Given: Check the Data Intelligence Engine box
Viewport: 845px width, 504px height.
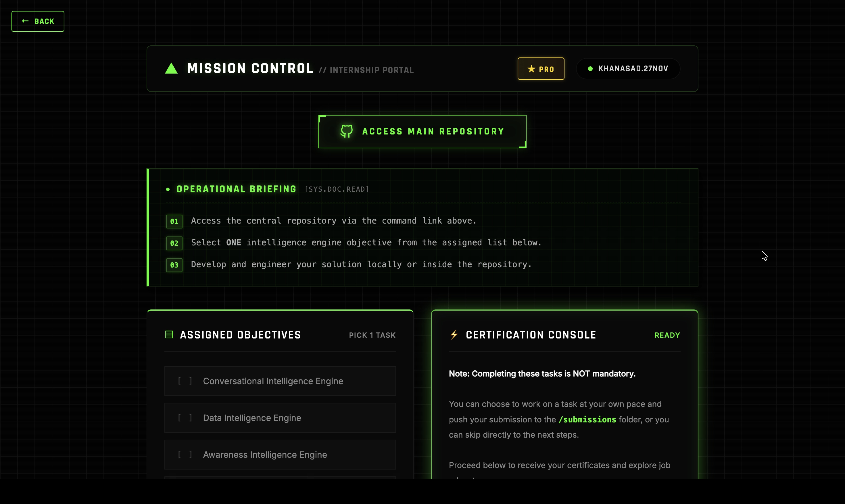Looking at the screenshot, I should click(x=185, y=418).
